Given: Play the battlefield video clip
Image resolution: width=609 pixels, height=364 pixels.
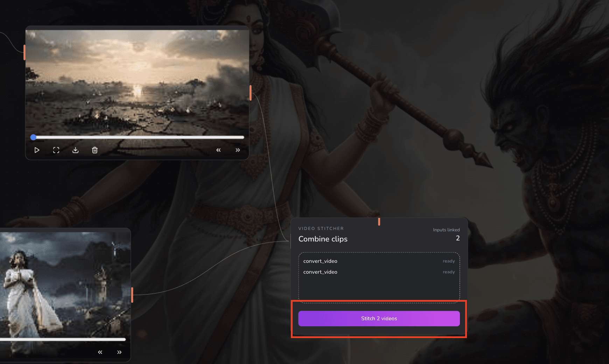Looking at the screenshot, I should click(37, 150).
